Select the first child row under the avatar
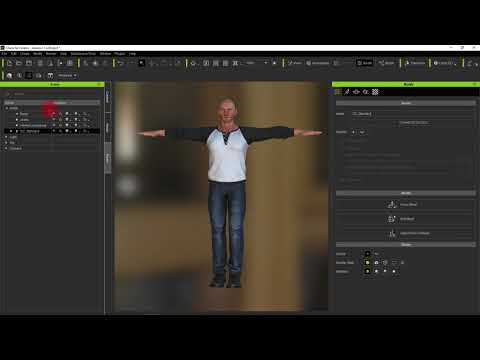This screenshot has height=360, width=480. click(52, 114)
